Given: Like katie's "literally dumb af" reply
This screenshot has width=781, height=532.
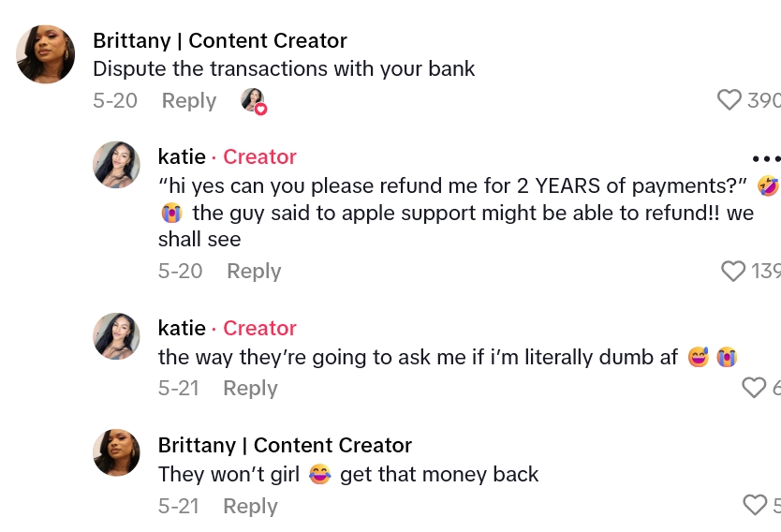Looking at the screenshot, I should pos(753,388).
